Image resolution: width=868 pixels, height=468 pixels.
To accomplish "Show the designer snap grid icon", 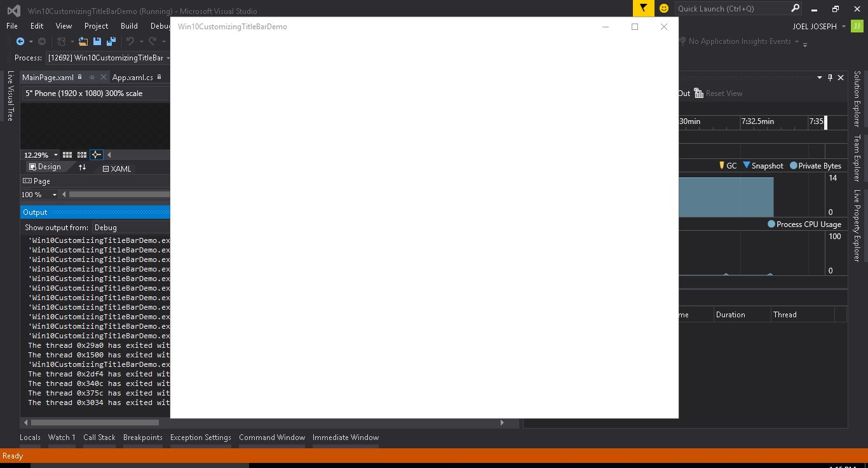I will (67, 155).
